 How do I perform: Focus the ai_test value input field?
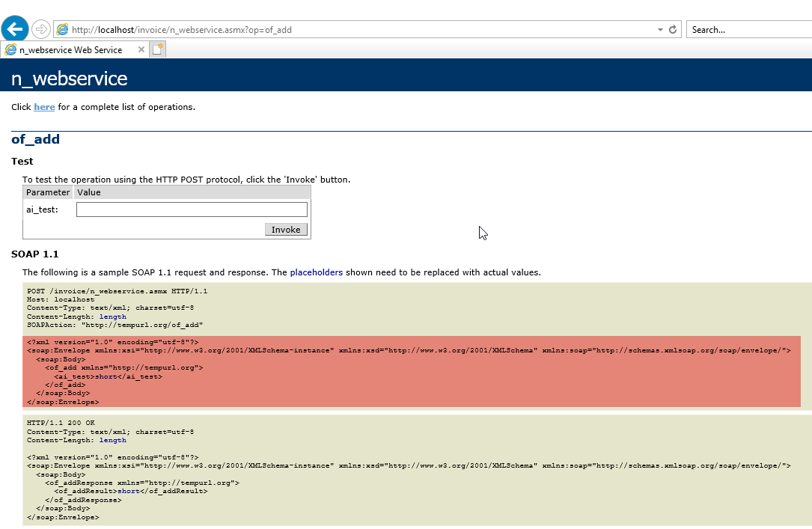point(192,210)
